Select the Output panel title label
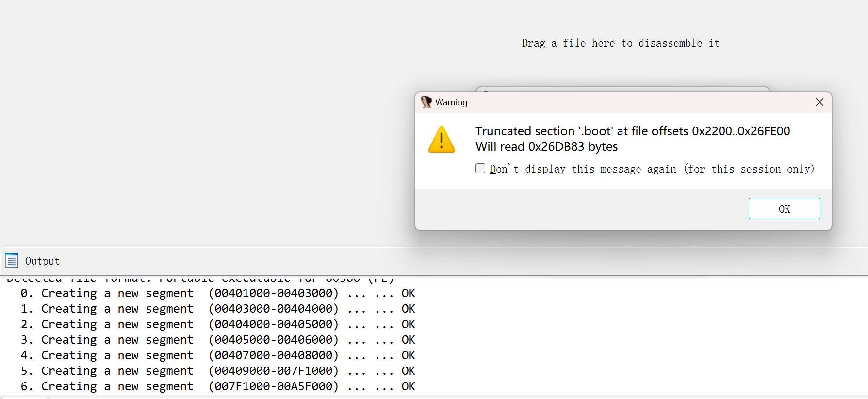The height and width of the screenshot is (399, 868). pos(42,261)
